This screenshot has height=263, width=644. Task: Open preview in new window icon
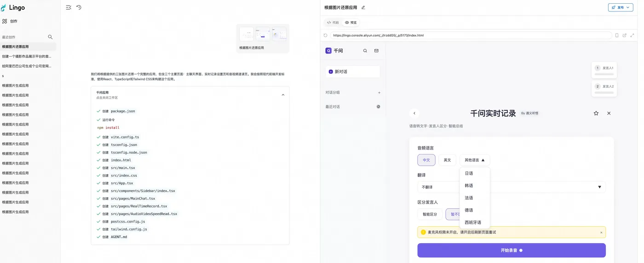[x=624, y=35]
